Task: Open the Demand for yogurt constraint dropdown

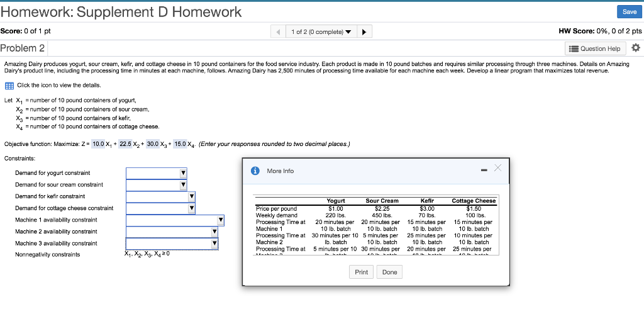Action: pos(156,173)
